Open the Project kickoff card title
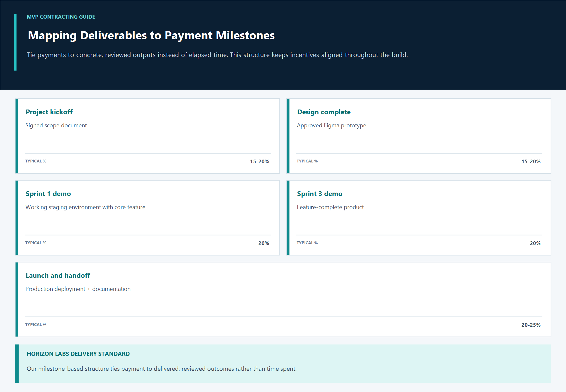Viewport: 566px width, 392px height. click(49, 112)
